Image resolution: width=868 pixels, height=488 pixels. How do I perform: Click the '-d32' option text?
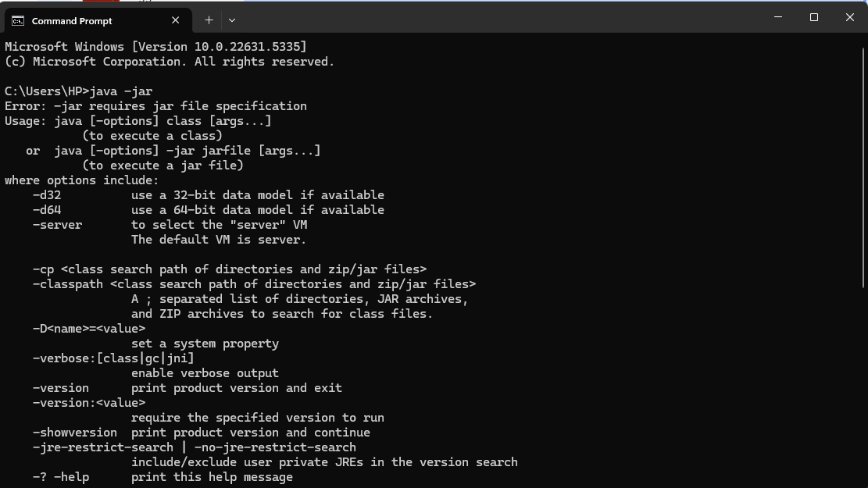(47, 195)
